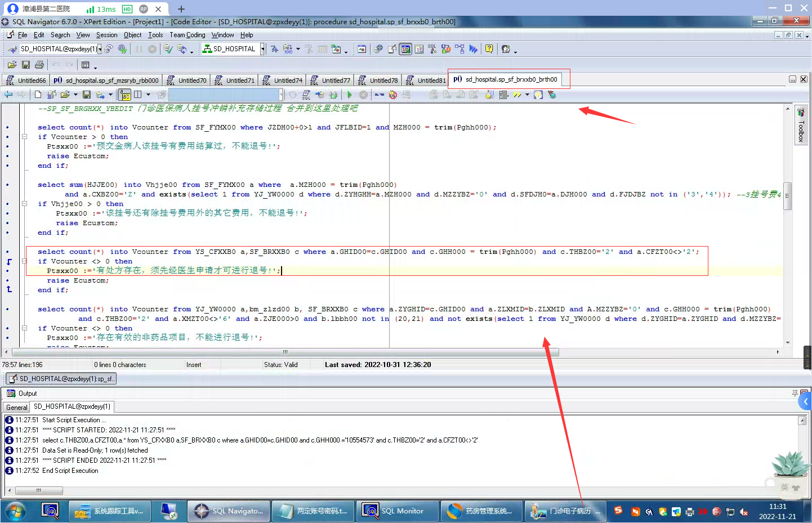
Task: Select the General output tab
Action: [16, 407]
